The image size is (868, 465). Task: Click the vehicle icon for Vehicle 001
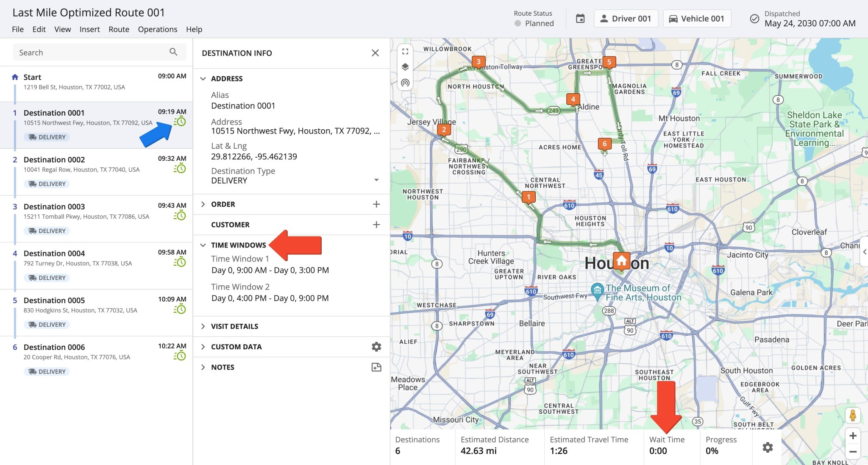point(672,18)
